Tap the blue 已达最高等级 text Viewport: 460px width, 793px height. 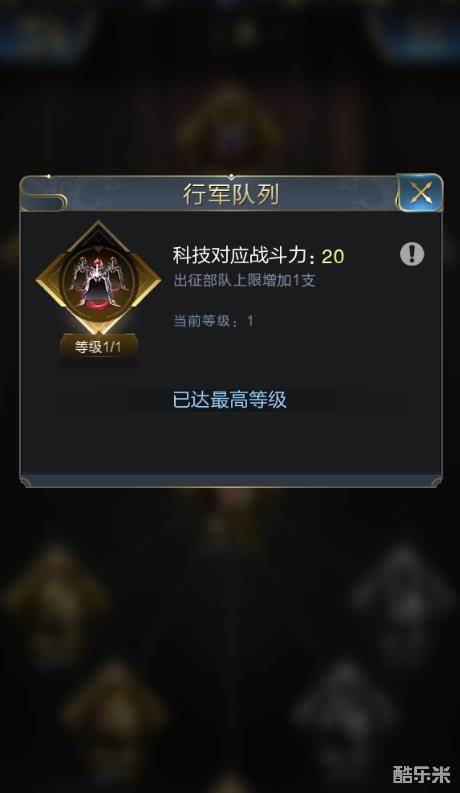coord(230,400)
